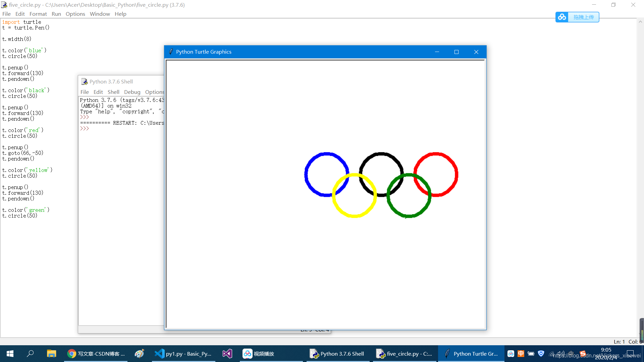This screenshot has height=362, width=644.
Task: Open the Shell menu in Python Shell
Action: point(113,92)
